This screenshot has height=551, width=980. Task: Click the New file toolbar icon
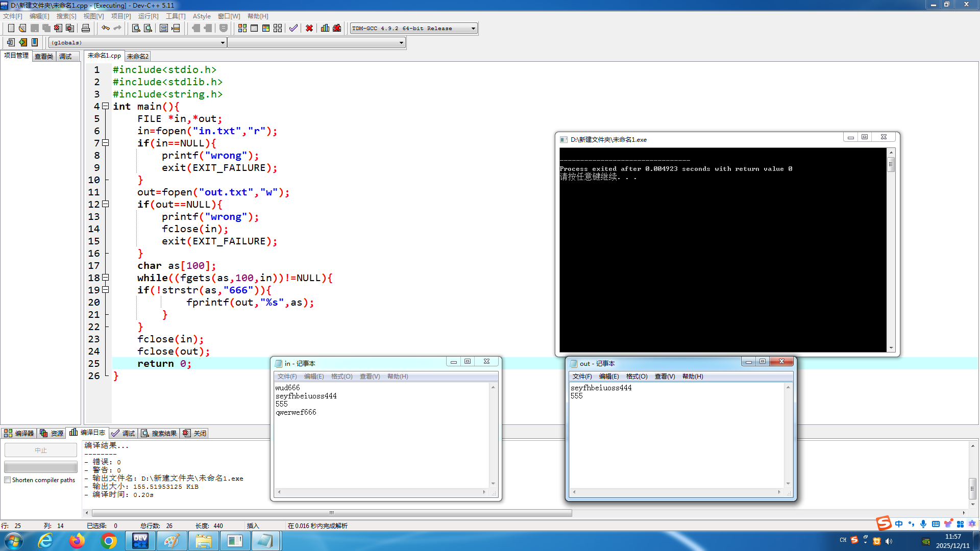(x=11, y=28)
